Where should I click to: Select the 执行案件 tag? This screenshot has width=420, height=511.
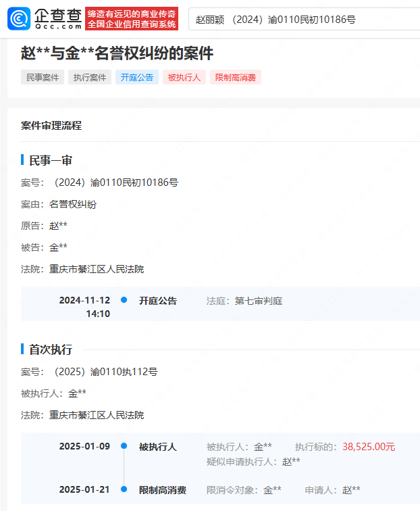(90, 77)
